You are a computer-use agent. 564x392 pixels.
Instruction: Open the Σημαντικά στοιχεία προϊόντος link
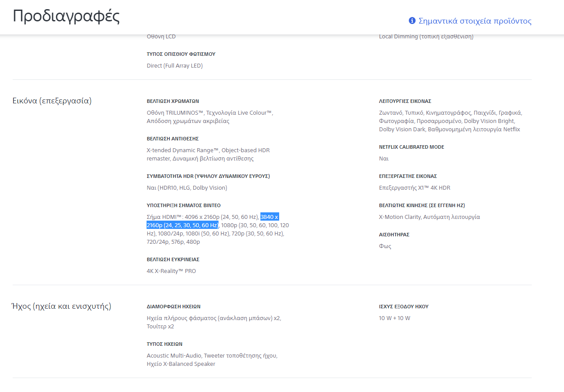point(475,21)
